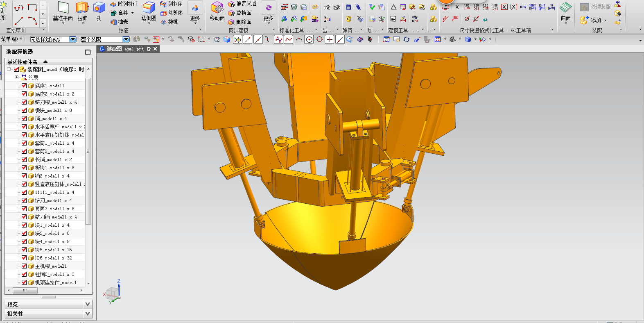Select the 抽壳 shell tool
Image resolution: width=644 pixels, height=323 pixels.
[x=119, y=22]
